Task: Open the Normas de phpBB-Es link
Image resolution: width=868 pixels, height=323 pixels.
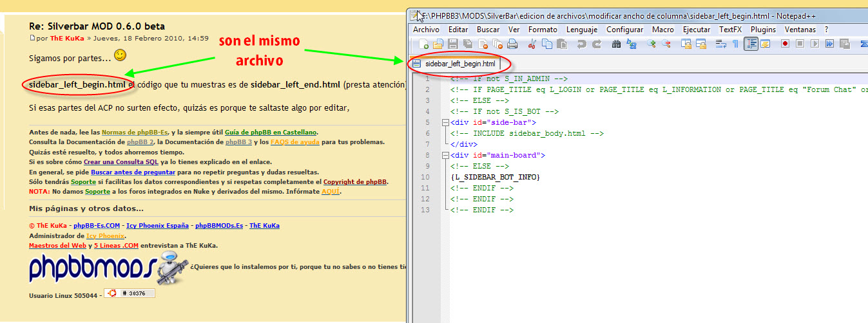Action: click(x=135, y=132)
